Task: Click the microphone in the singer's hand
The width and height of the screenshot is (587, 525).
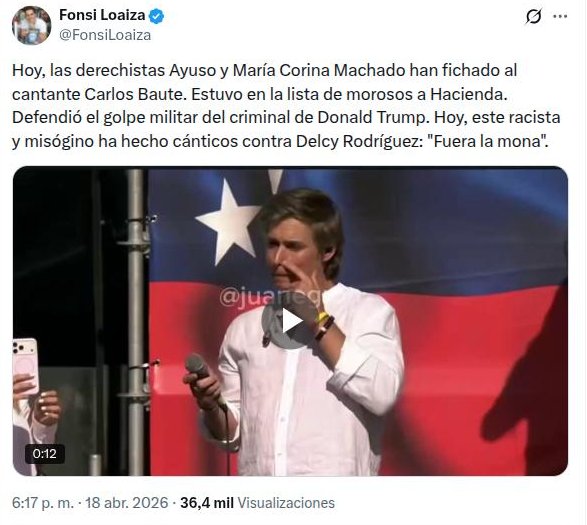Action: click(x=204, y=378)
